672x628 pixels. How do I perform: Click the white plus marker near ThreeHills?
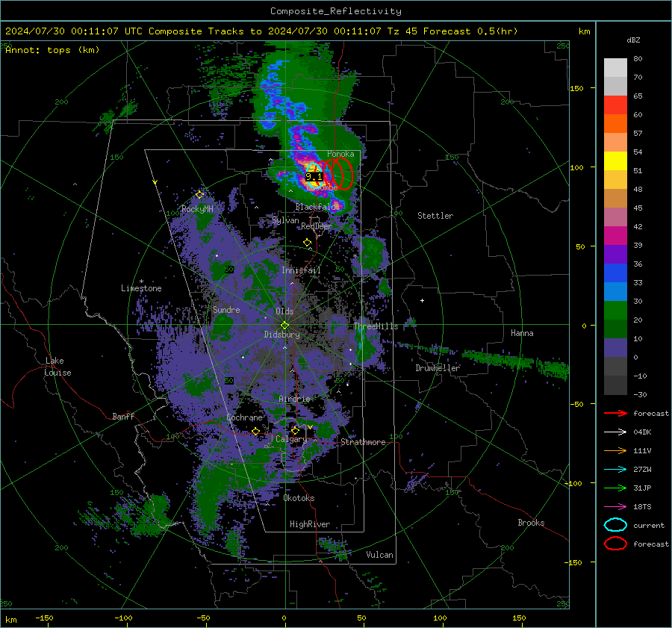point(422,300)
